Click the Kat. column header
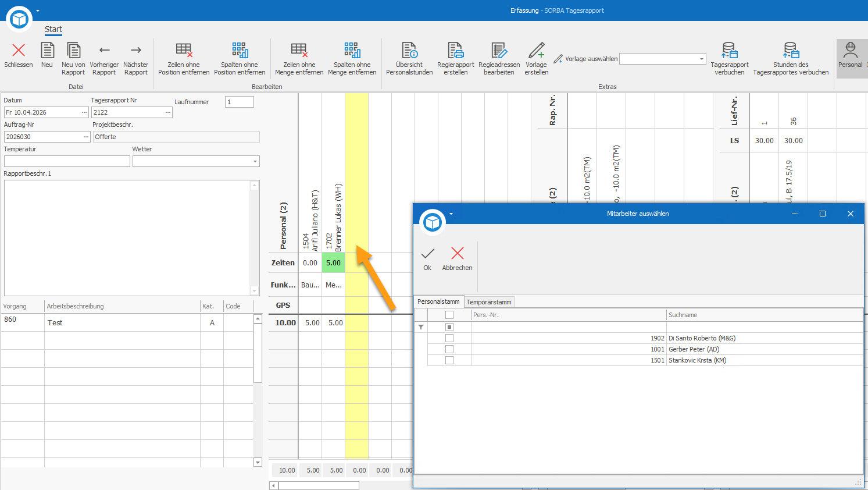868x490 pixels. click(x=212, y=306)
